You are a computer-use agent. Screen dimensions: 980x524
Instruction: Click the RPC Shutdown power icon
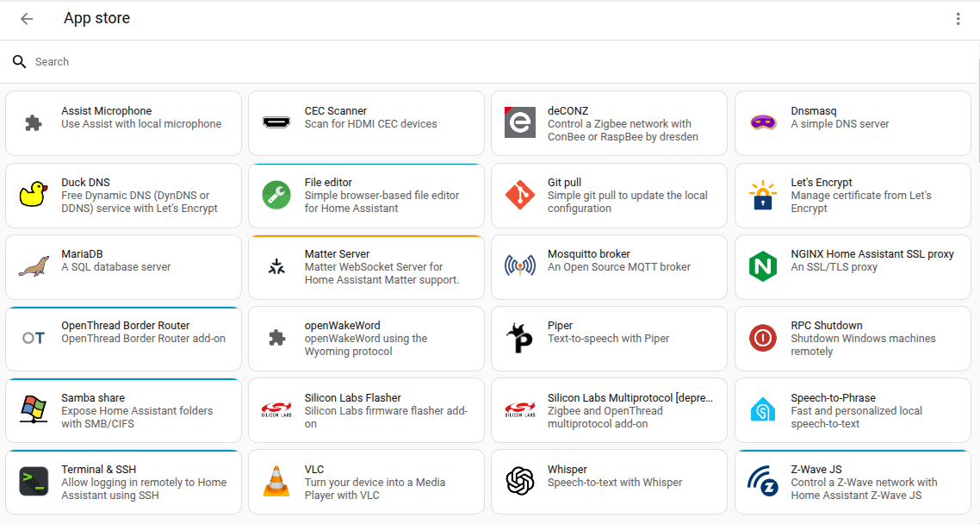(763, 338)
